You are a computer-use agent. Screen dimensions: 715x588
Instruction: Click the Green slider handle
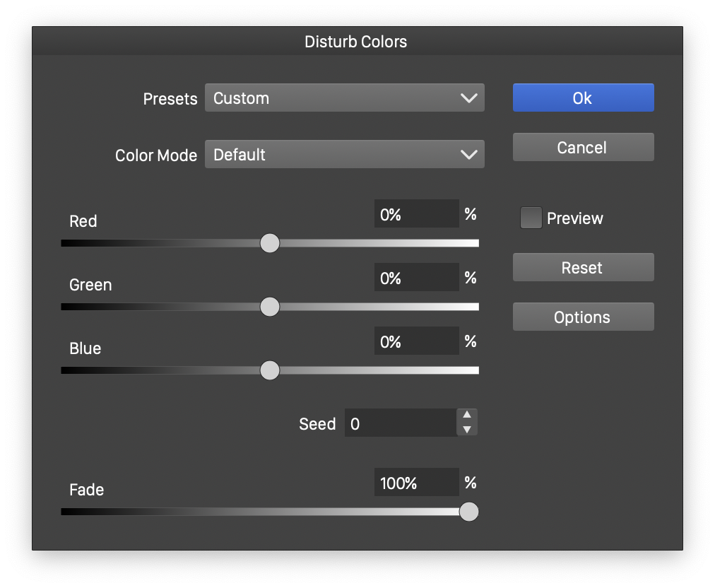point(270,307)
